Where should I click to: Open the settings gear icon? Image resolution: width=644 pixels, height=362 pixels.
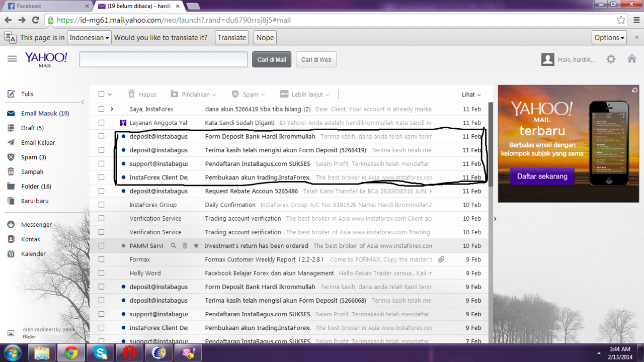(611, 59)
